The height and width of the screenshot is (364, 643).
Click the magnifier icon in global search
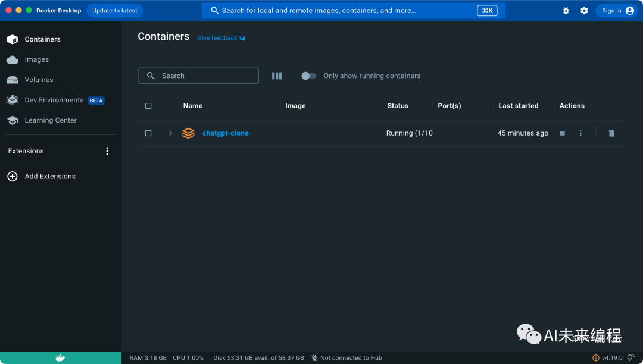214,11
